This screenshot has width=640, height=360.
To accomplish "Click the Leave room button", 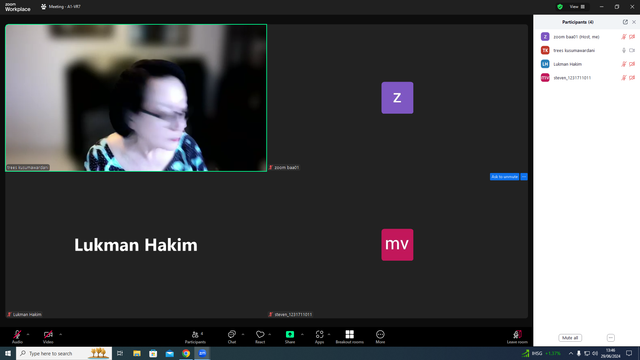I will click(517, 337).
